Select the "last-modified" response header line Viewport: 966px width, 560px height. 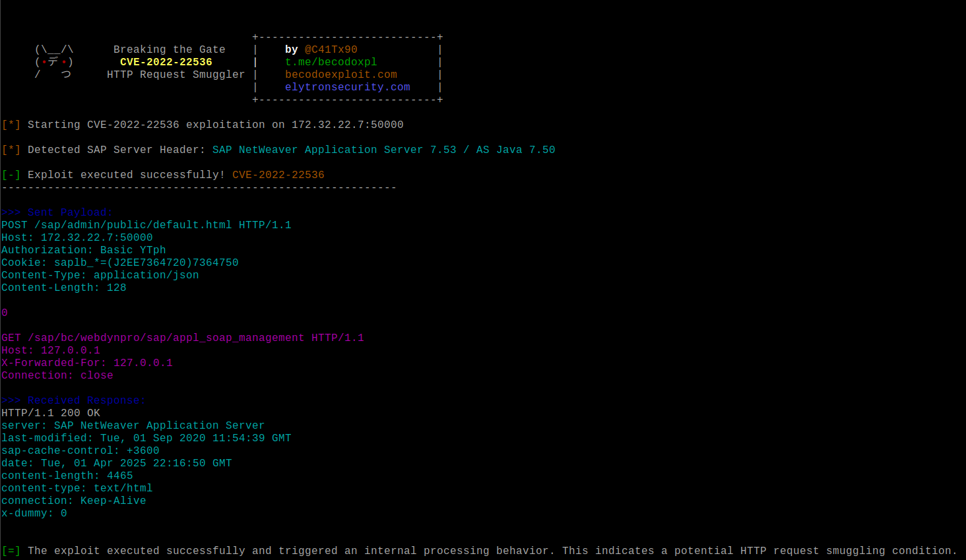(x=146, y=438)
